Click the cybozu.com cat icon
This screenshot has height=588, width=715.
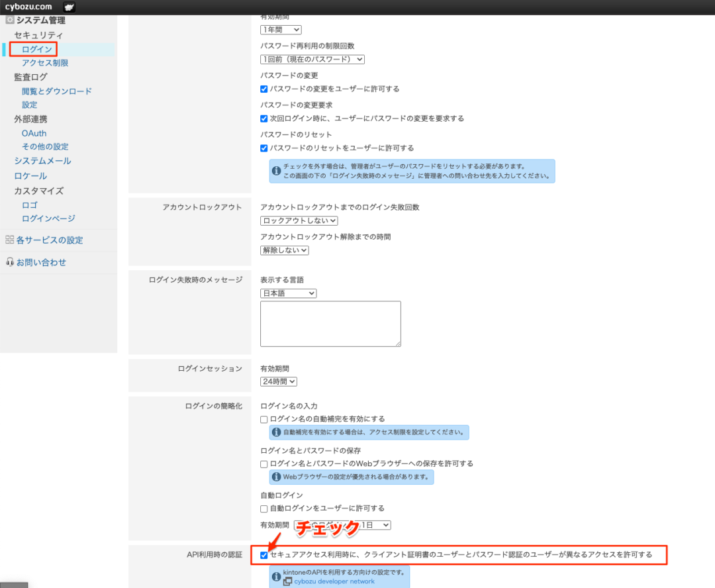point(69,6)
